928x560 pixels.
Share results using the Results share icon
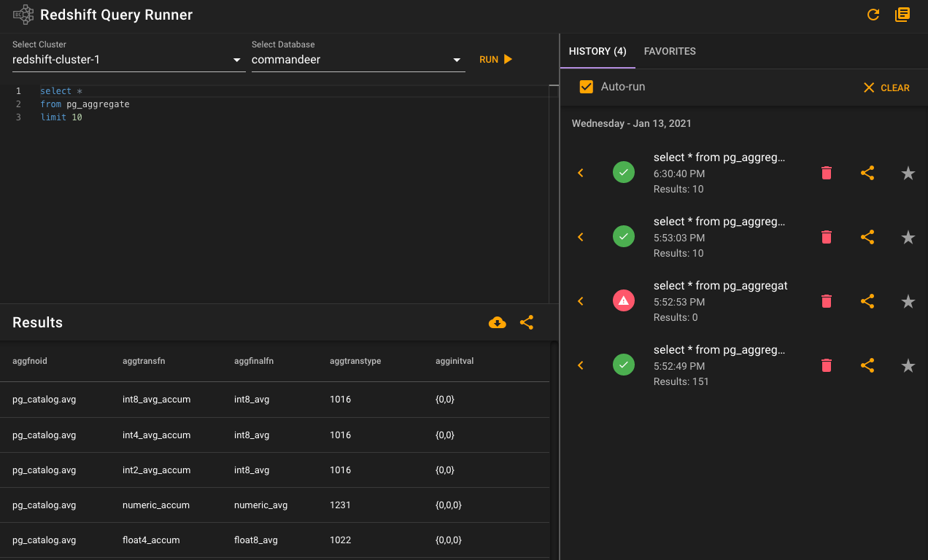527,322
